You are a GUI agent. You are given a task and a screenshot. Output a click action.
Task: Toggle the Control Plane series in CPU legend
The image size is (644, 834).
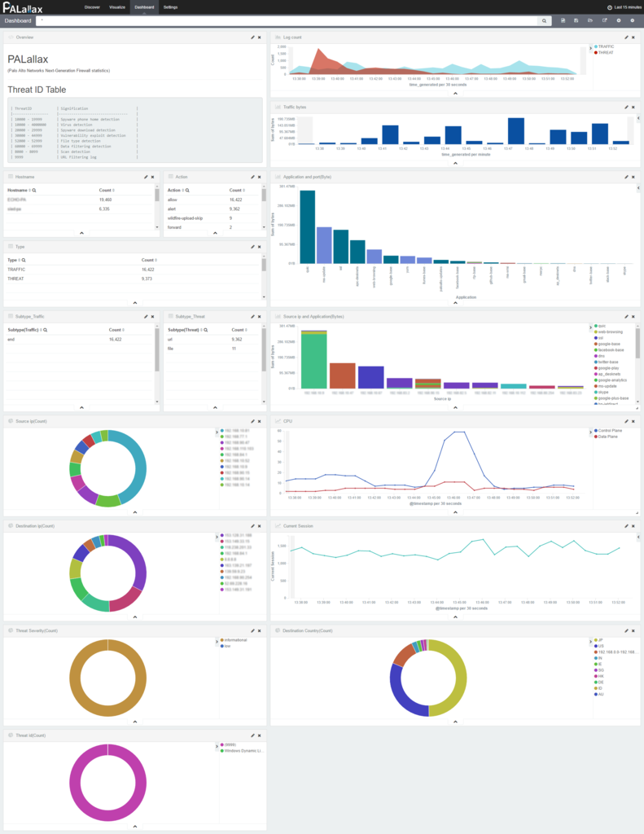click(608, 431)
